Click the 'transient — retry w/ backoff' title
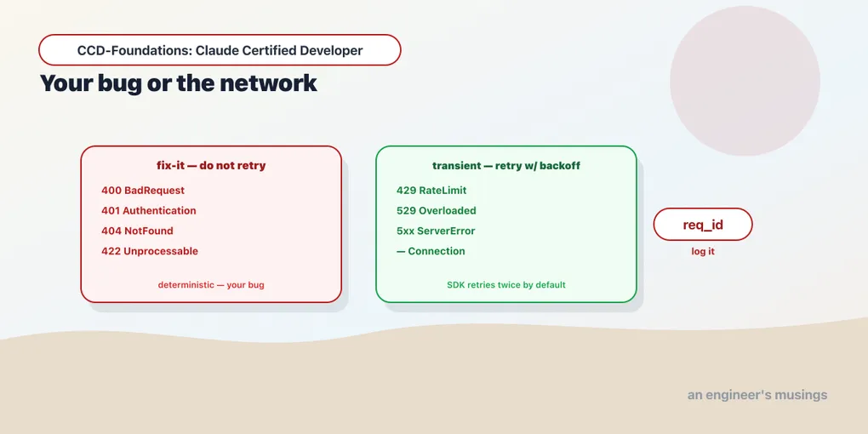The image size is (868, 434). (506, 166)
